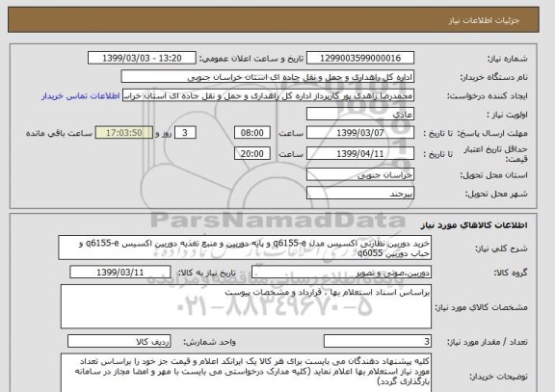
Task: Click the label تاریخ و ساعت اعلان عمومی
Action: (251, 59)
